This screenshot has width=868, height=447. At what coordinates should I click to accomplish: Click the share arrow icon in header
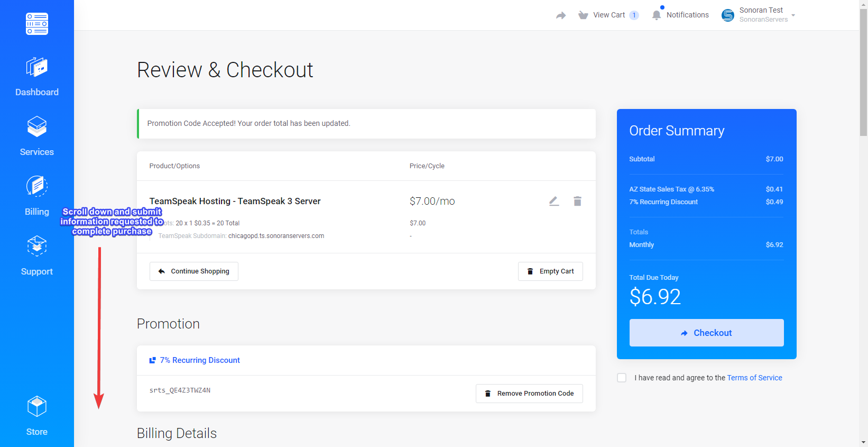[x=561, y=15]
